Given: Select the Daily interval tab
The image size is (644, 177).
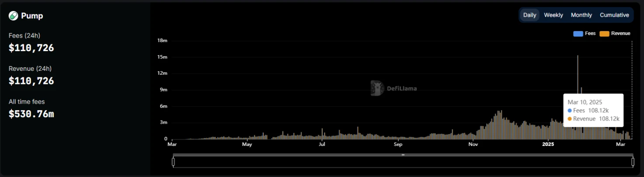Looking at the screenshot, I should [x=529, y=15].
